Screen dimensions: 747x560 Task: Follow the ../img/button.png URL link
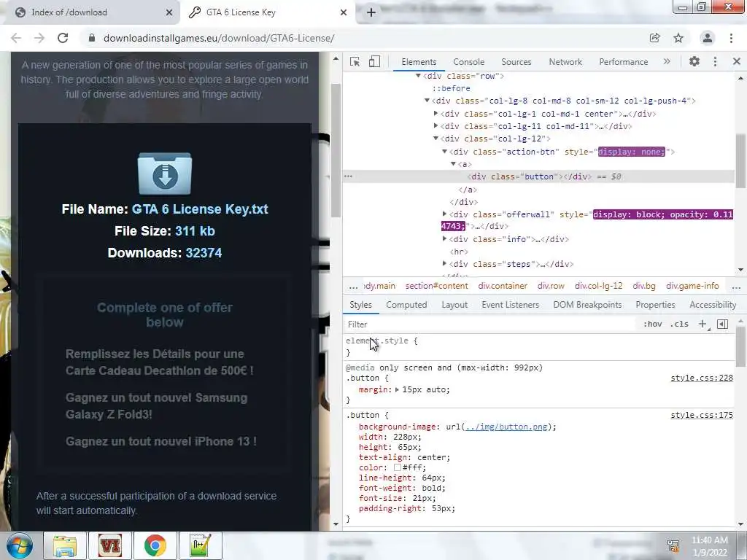click(x=506, y=427)
